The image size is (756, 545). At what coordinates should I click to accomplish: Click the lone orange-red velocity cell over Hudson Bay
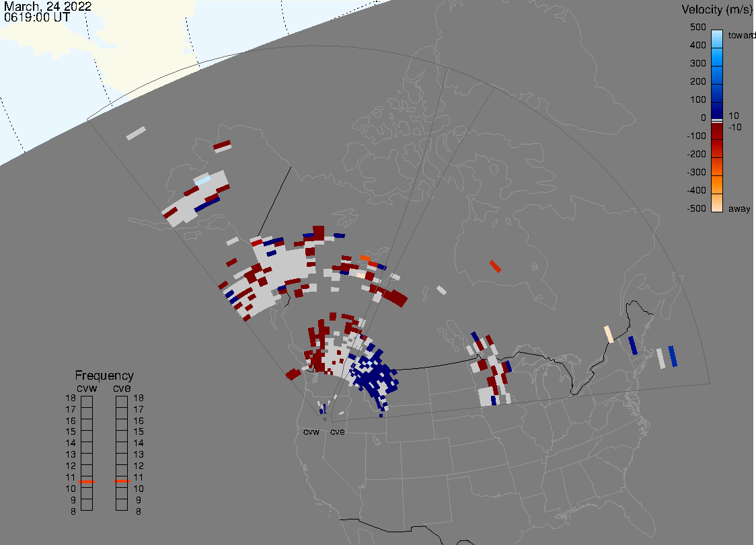pos(495,267)
